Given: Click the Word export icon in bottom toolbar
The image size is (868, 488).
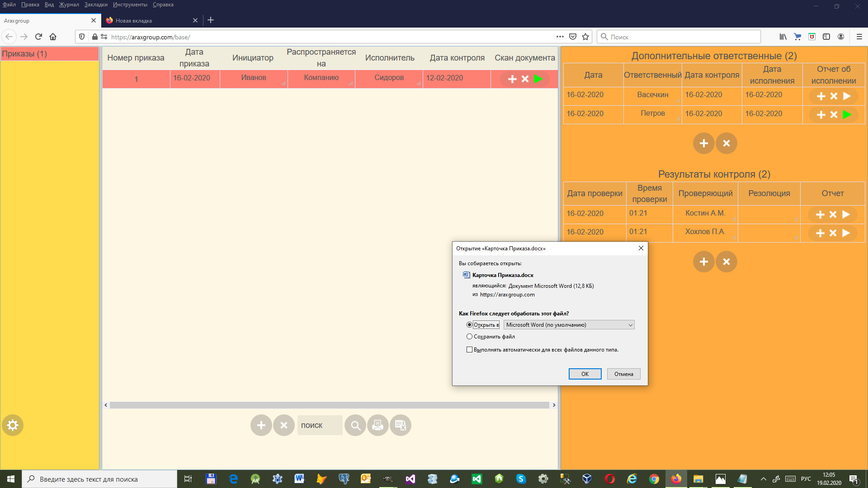Looking at the screenshot, I should [x=377, y=425].
